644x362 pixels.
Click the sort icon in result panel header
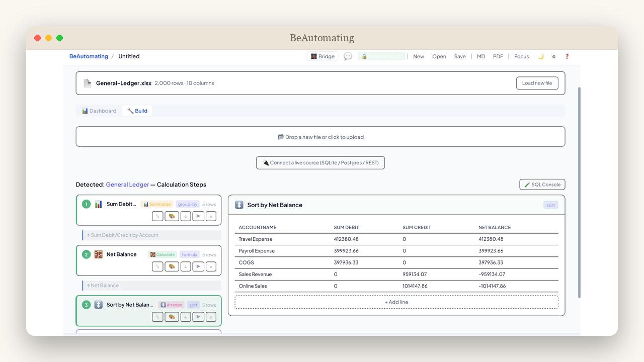[x=239, y=205]
